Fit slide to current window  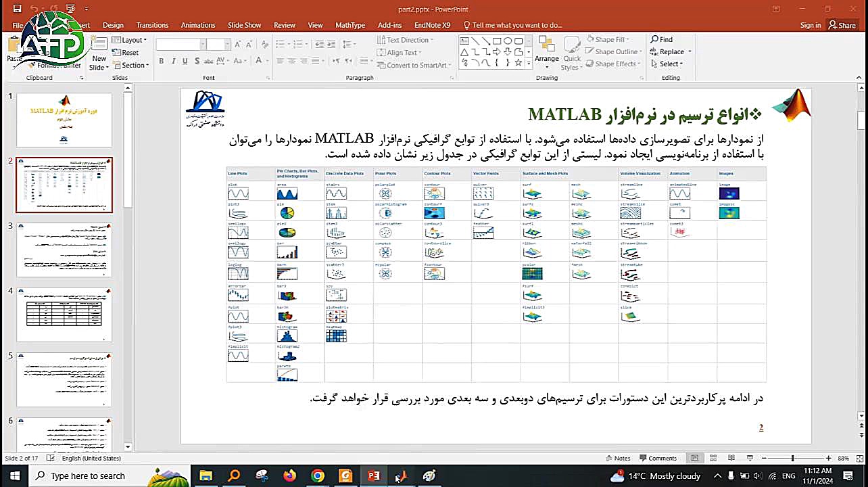[859, 458]
